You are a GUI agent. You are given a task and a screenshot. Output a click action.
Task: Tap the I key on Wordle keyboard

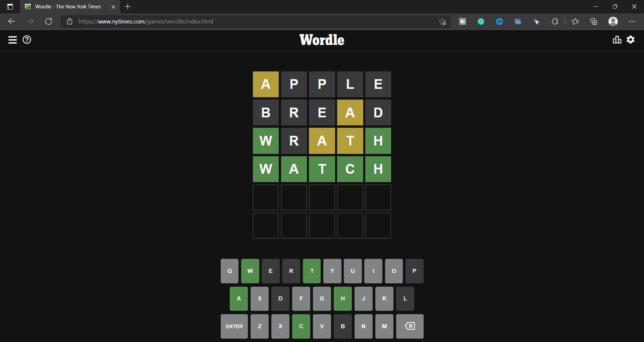[x=373, y=271]
